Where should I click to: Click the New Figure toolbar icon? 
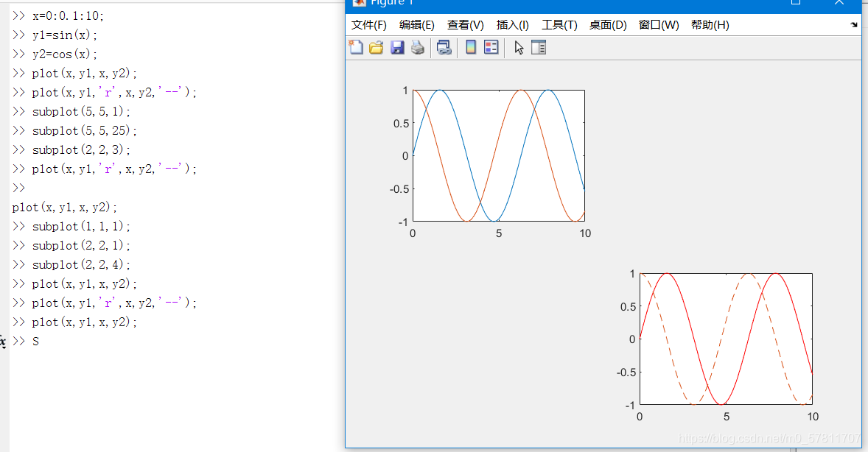(356, 48)
